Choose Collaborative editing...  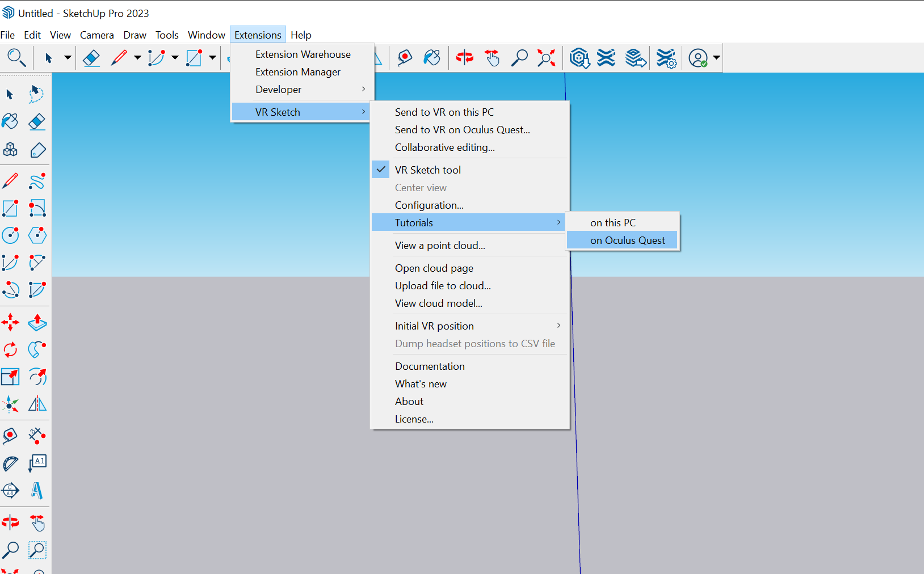point(470,147)
